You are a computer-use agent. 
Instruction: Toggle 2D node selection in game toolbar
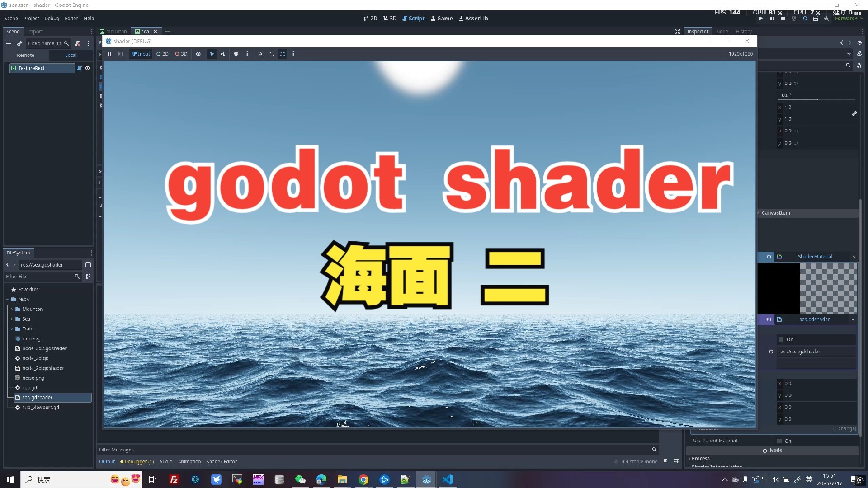point(162,54)
